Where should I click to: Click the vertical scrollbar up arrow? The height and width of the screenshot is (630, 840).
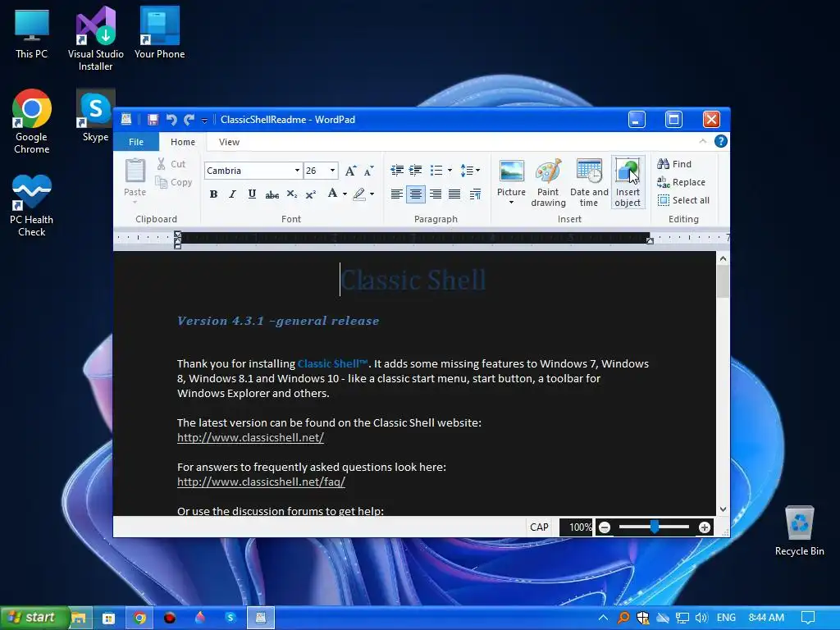(x=723, y=258)
